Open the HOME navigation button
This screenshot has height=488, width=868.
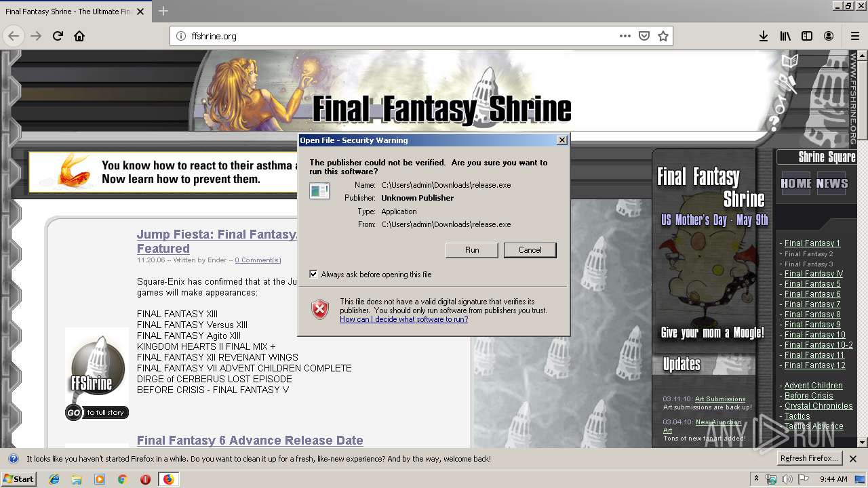pos(795,184)
